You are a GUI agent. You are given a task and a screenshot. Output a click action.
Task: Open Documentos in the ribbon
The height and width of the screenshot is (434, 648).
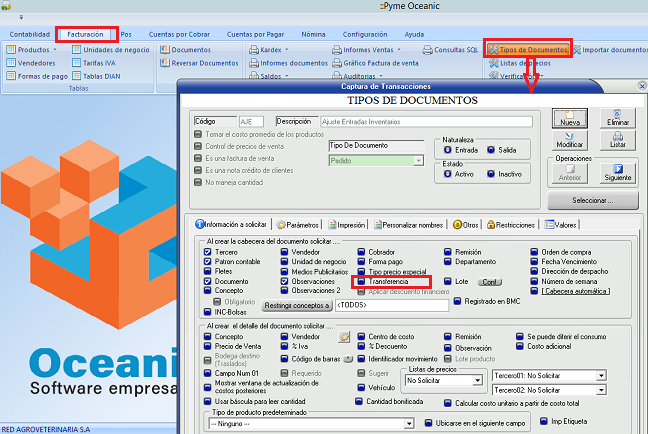[186, 50]
